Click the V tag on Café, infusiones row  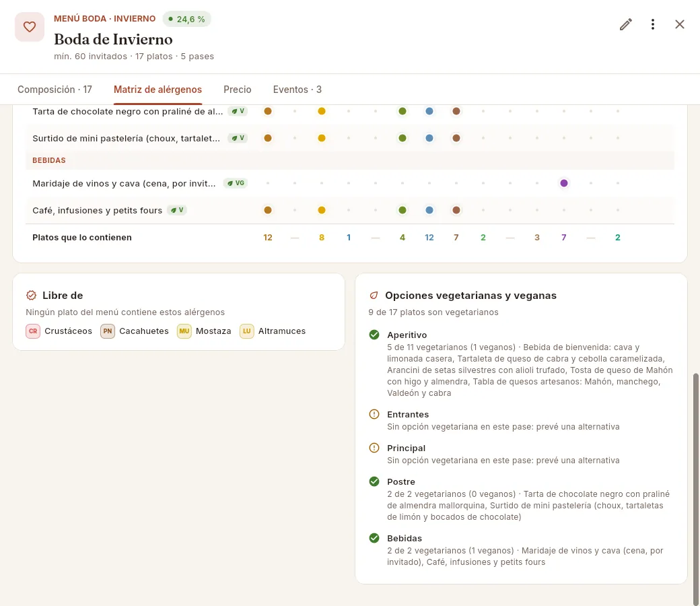(x=177, y=210)
